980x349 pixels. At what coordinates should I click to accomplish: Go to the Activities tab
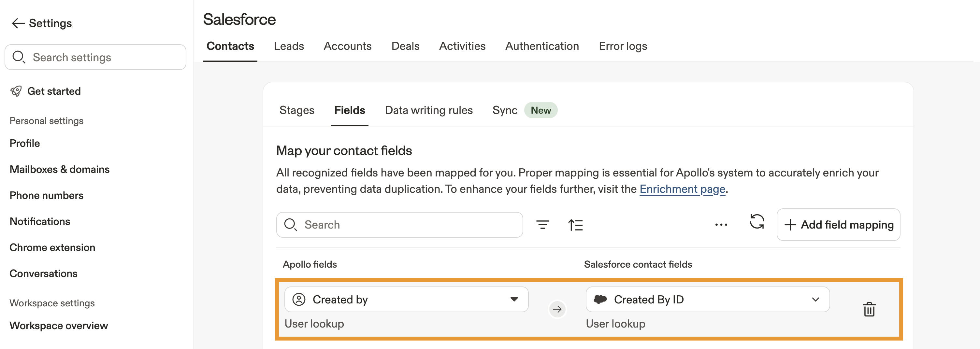pyautogui.click(x=462, y=46)
